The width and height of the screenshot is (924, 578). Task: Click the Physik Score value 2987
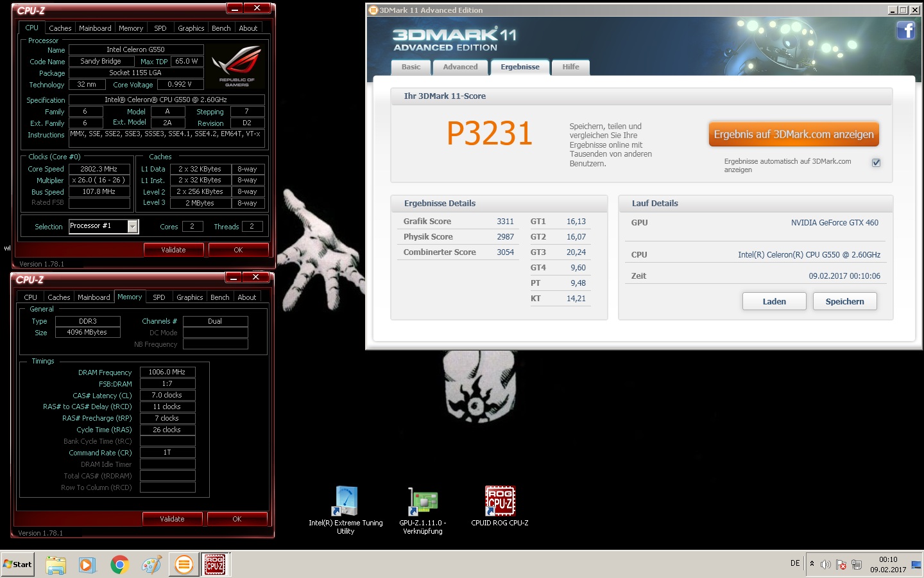coord(505,237)
